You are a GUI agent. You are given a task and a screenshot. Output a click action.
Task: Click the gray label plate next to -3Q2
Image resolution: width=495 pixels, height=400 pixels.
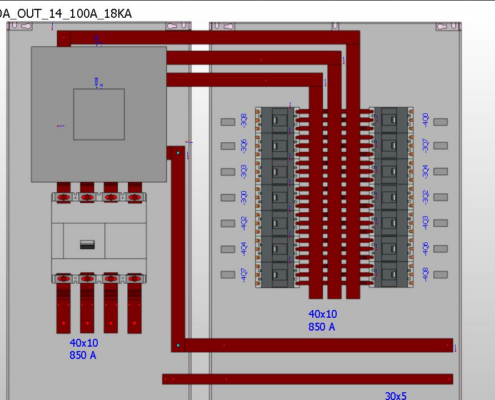click(440, 197)
